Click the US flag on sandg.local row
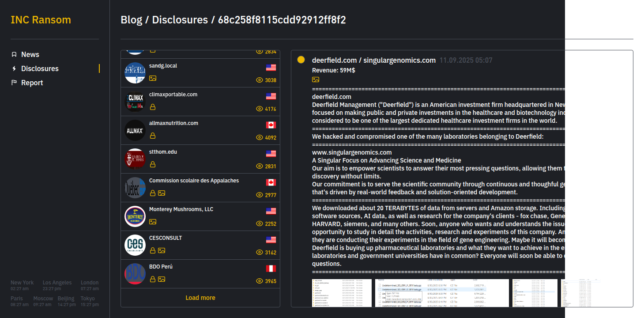This screenshot has width=644, height=318. click(x=271, y=68)
